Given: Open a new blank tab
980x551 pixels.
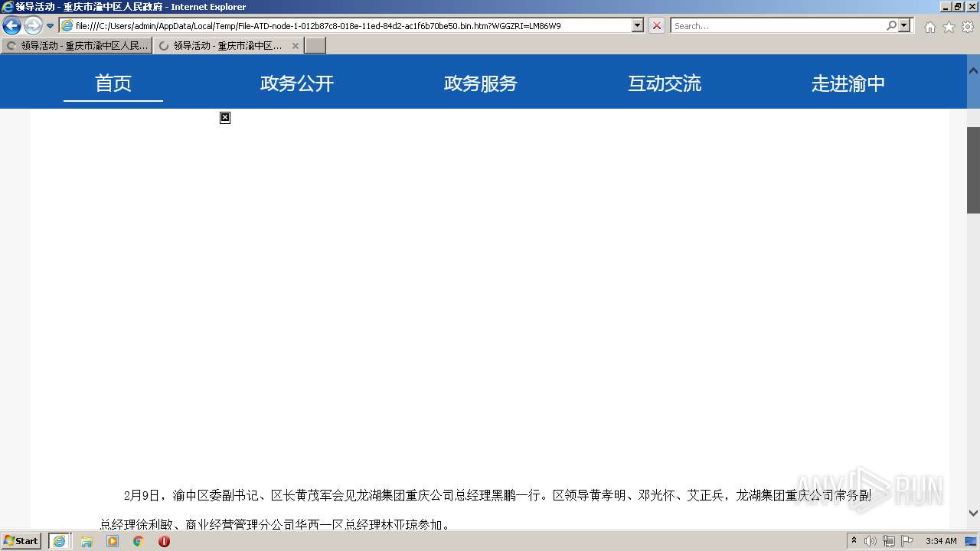Looking at the screenshot, I should pyautogui.click(x=315, y=46).
